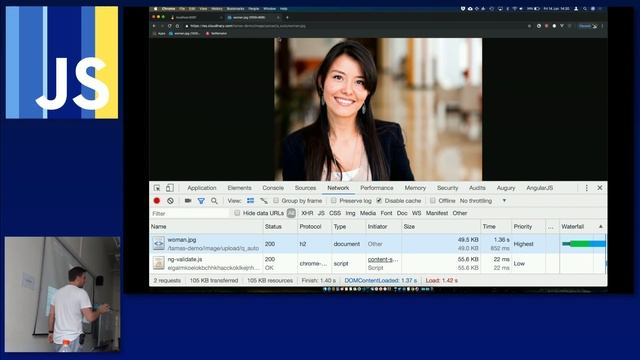Select the Network tab

click(x=338, y=188)
